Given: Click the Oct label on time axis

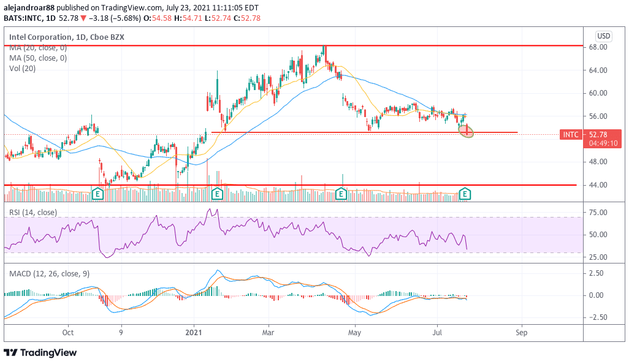Looking at the screenshot, I should pyautogui.click(x=68, y=333).
